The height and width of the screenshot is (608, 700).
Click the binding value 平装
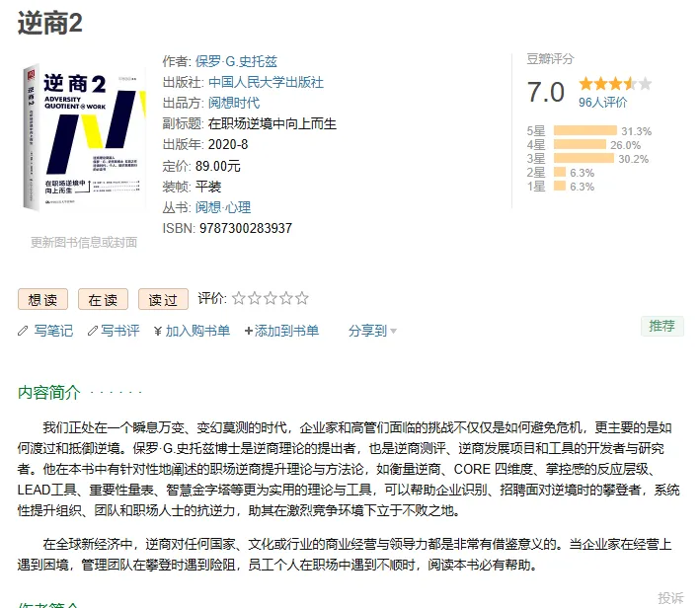(208, 187)
